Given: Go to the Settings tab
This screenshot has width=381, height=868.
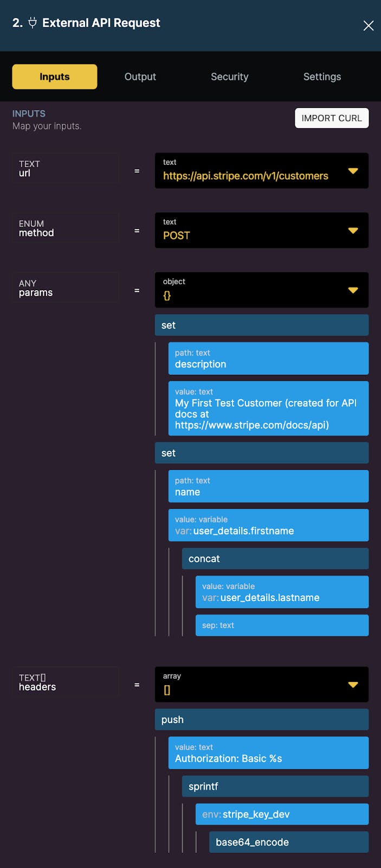Looking at the screenshot, I should click(322, 76).
